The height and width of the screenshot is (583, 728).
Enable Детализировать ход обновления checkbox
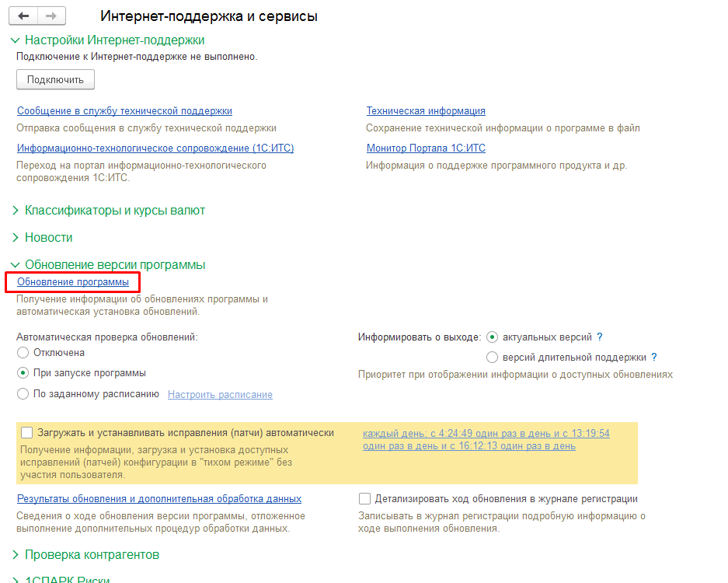pyautogui.click(x=365, y=499)
